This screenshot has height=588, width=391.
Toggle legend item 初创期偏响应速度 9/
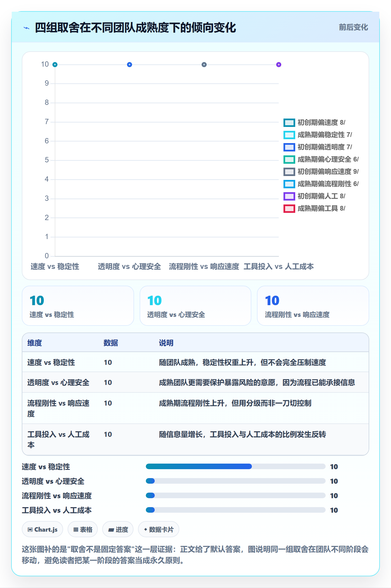pos(321,172)
